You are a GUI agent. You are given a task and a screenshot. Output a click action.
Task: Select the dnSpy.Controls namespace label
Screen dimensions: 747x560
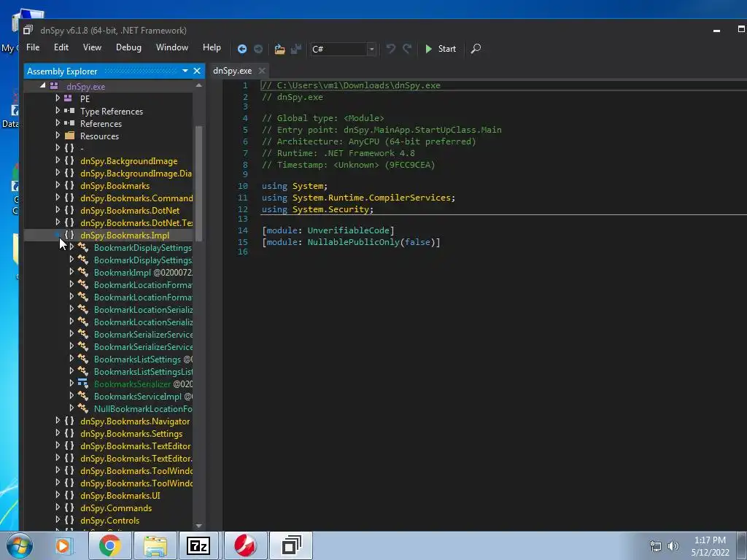pyautogui.click(x=110, y=521)
